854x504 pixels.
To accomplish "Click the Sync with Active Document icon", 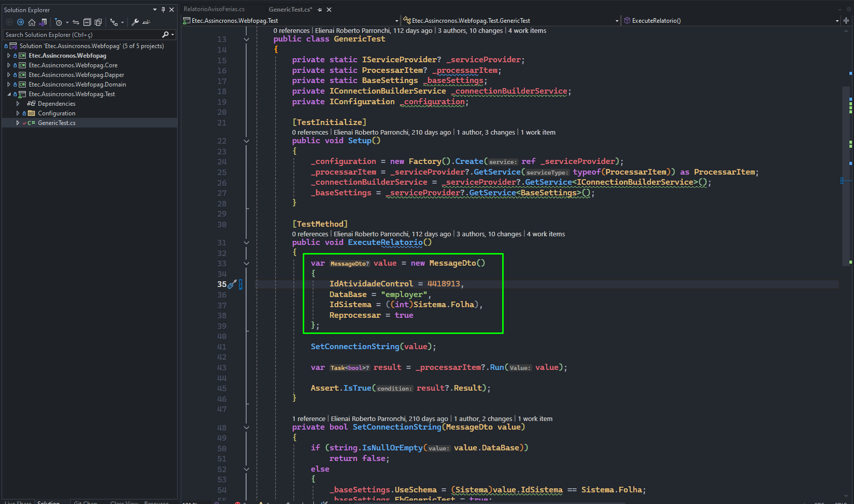I will click(x=76, y=22).
